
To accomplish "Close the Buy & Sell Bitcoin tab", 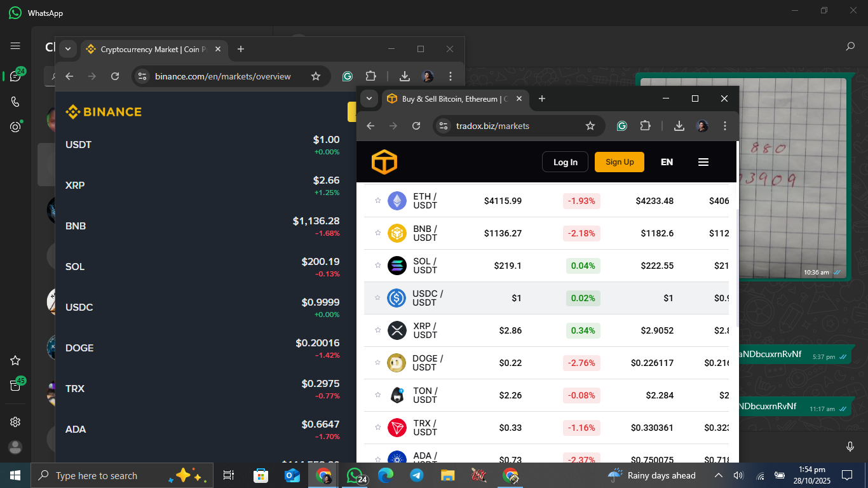I will (x=519, y=98).
